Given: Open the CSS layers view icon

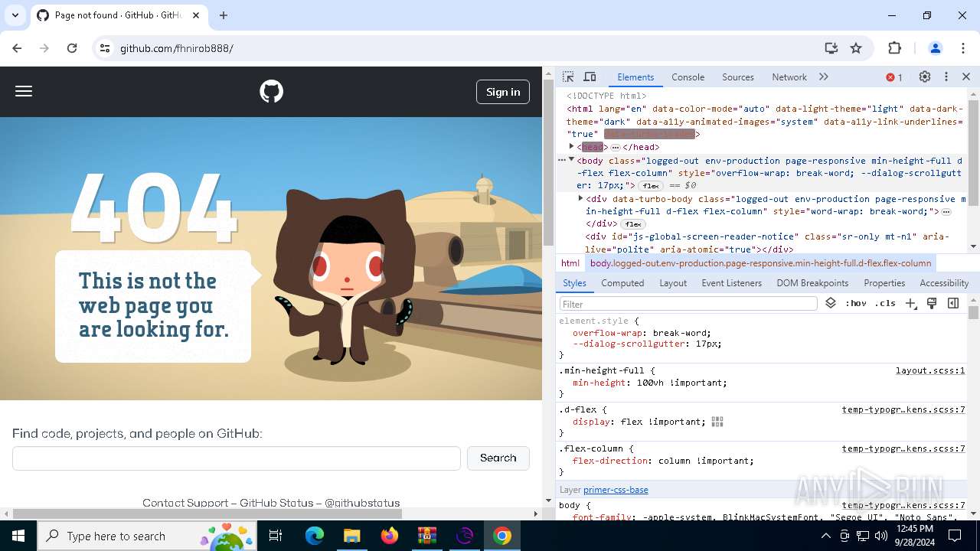Looking at the screenshot, I should point(831,304).
